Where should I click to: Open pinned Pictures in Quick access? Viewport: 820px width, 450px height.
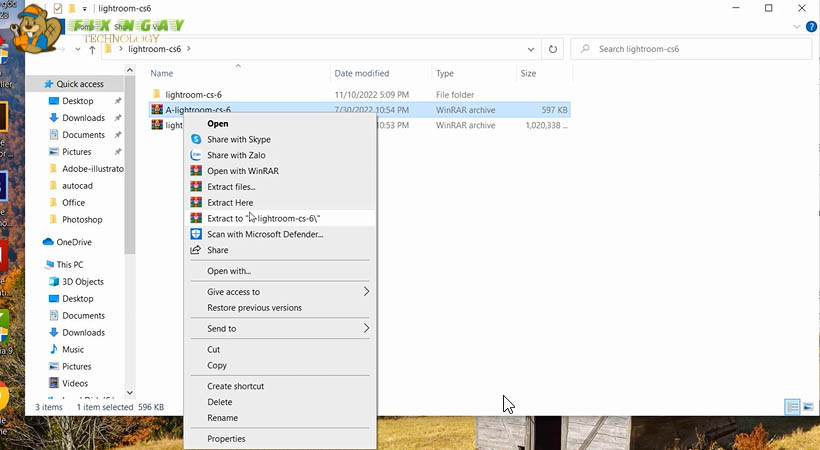(x=76, y=152)
